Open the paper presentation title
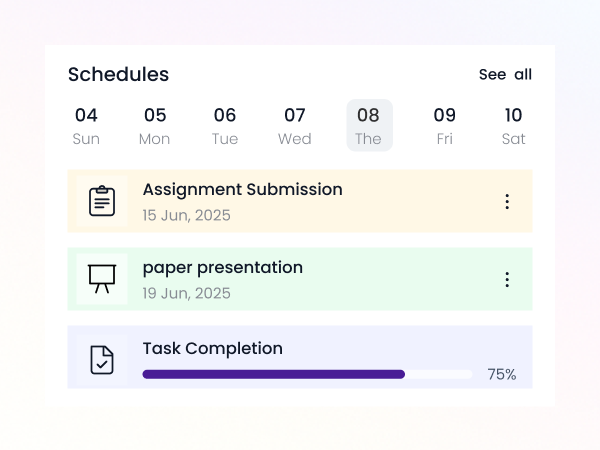 point(223,267)
